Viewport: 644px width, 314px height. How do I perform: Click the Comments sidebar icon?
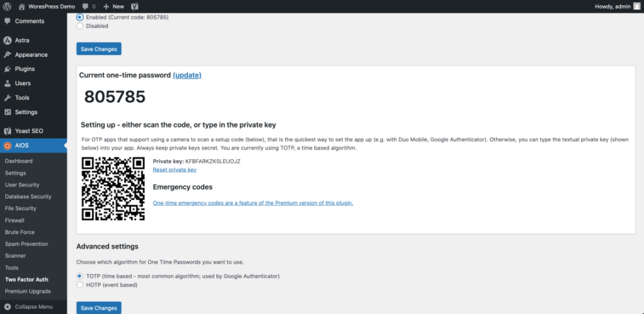(x=7, y=22)
